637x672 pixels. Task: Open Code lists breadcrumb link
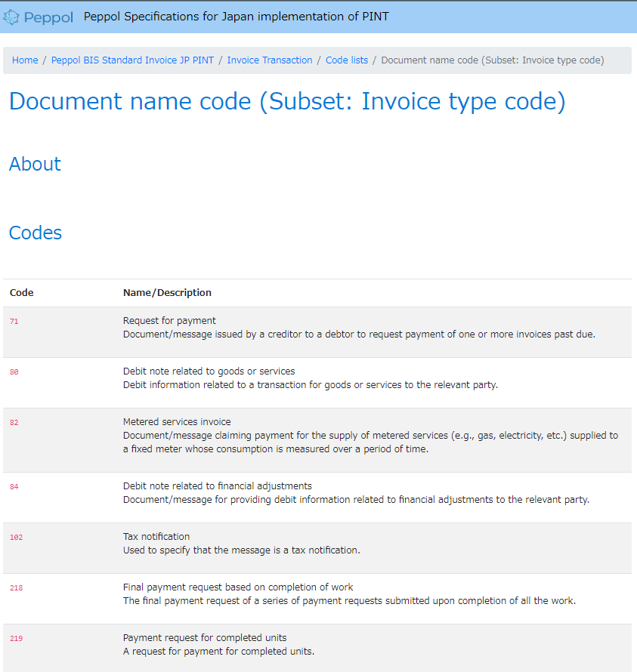pos(347,60)
